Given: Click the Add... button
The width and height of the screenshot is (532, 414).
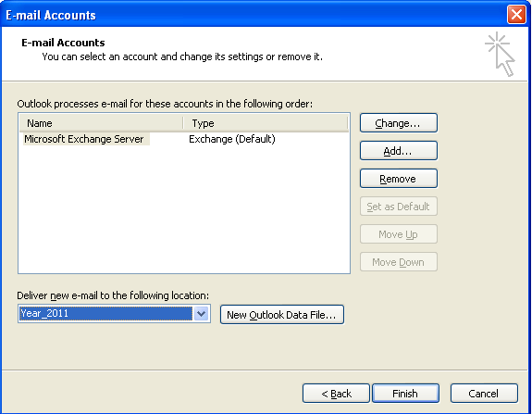Looking at the screenshot, I should pyautogui.click(x=399, y=151).
